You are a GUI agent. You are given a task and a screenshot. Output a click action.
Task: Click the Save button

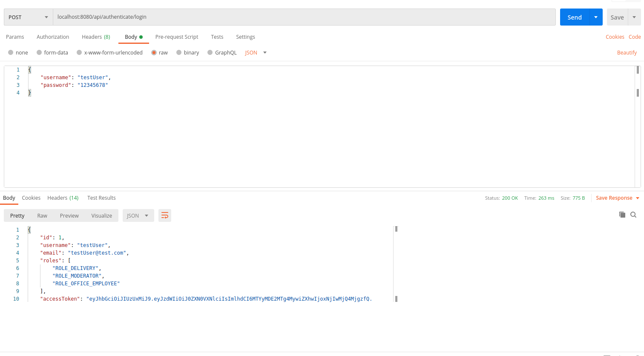[617, 17]
